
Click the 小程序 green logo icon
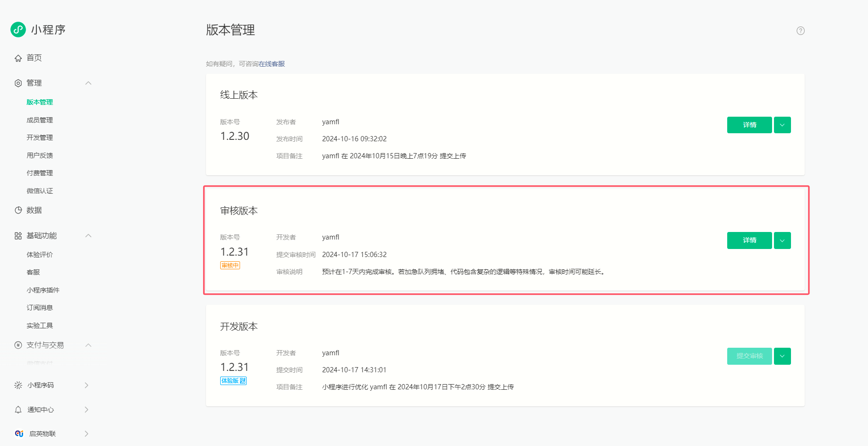pyautogui.click(x=18, y=29)
